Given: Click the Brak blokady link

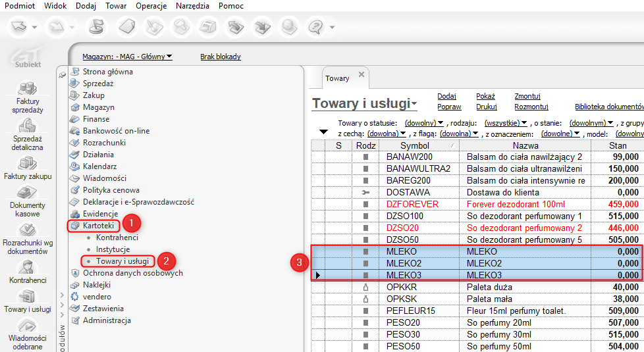Looking at the screenshot, I should pyautogui.click(x=221, y=57).
